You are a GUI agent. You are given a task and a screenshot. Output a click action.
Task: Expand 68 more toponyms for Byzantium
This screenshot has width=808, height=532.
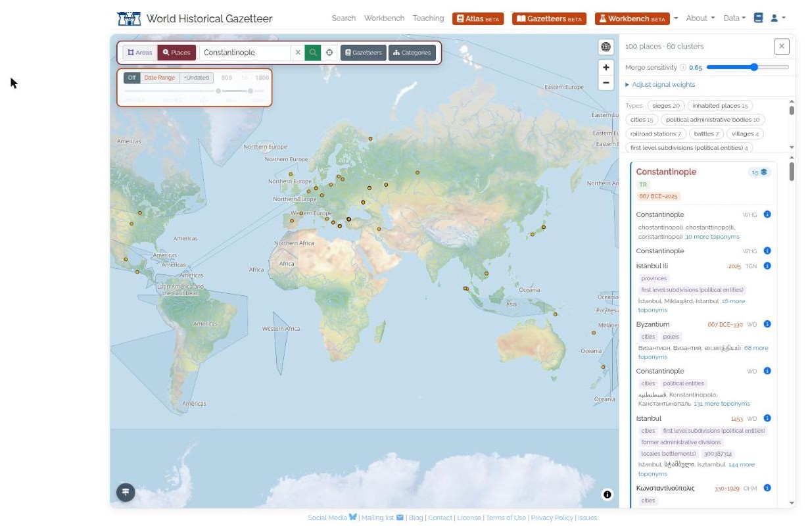tap(703, 352)
